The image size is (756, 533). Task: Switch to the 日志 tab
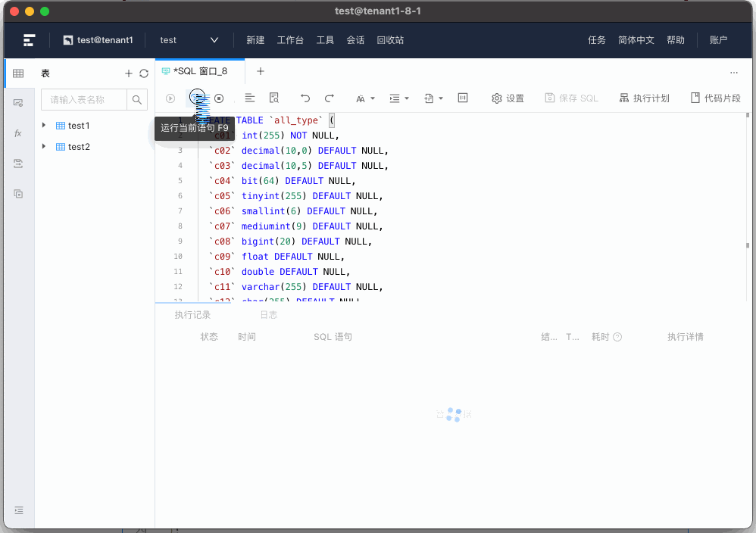point(269,315)
